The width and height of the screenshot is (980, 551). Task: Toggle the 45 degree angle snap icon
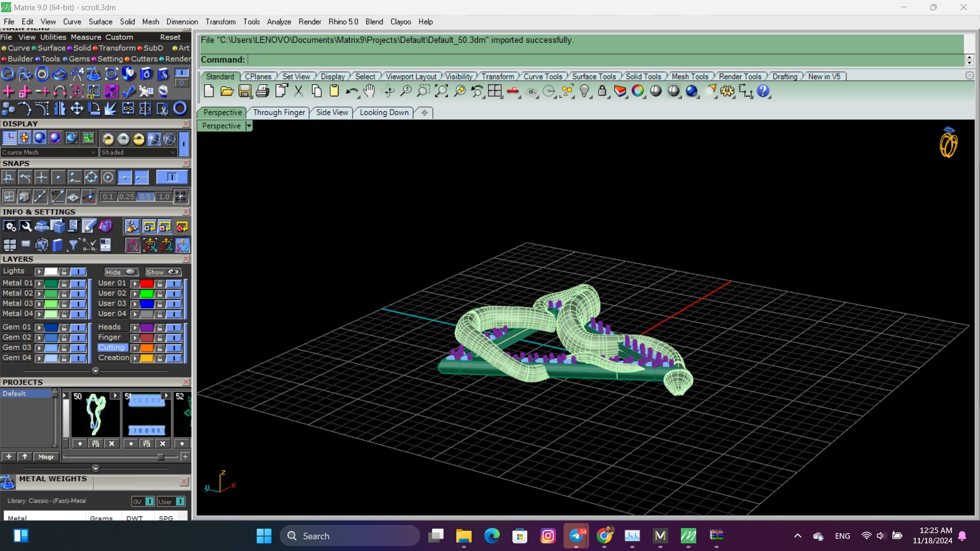pyautogui.click(x=57, y=196)
